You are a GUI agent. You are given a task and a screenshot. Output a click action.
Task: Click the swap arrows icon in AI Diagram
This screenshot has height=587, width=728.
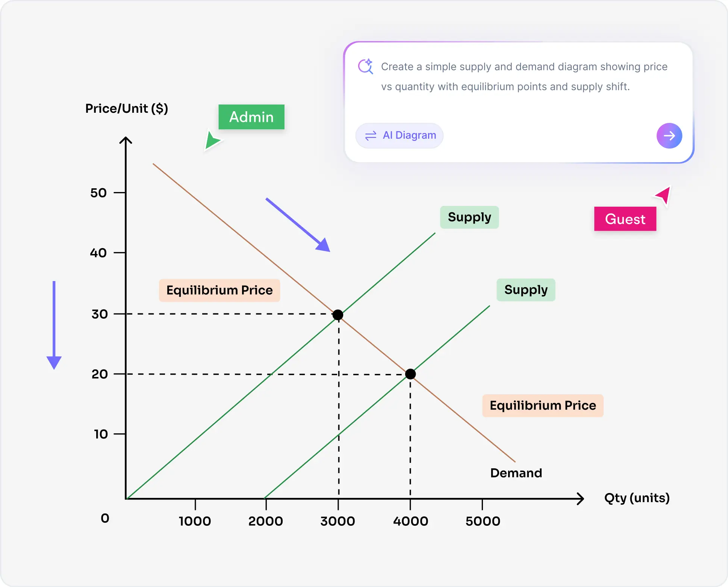coord(371,136)
